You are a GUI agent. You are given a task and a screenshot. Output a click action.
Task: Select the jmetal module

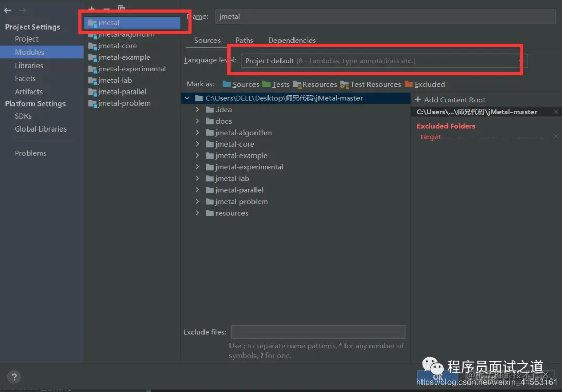click(x=133, y=22)
